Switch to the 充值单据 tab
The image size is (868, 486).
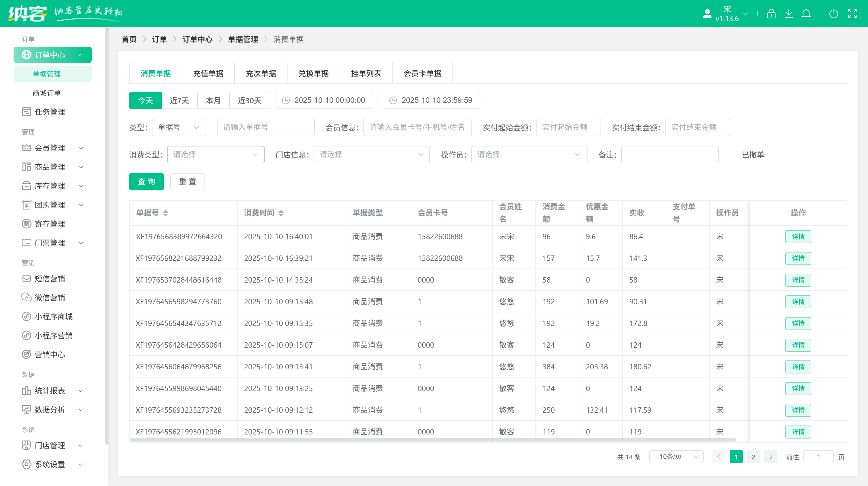(x=208, y=73)
